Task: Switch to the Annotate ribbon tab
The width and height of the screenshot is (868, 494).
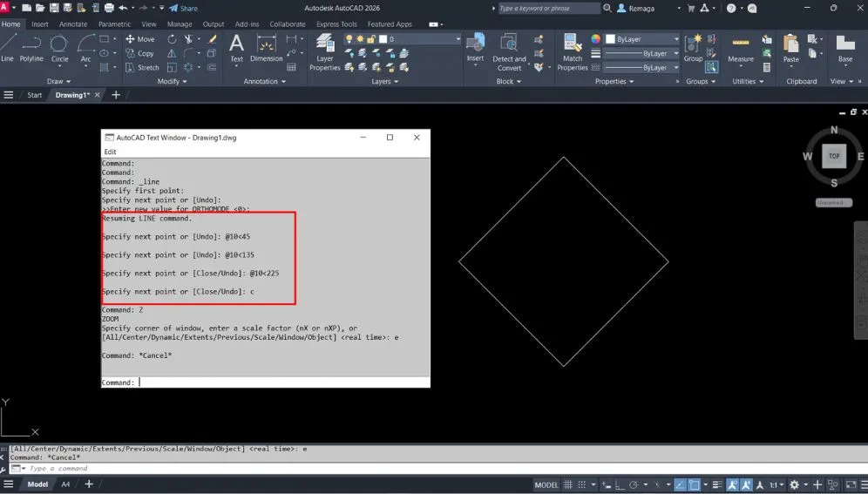Action: coord(73,24)
